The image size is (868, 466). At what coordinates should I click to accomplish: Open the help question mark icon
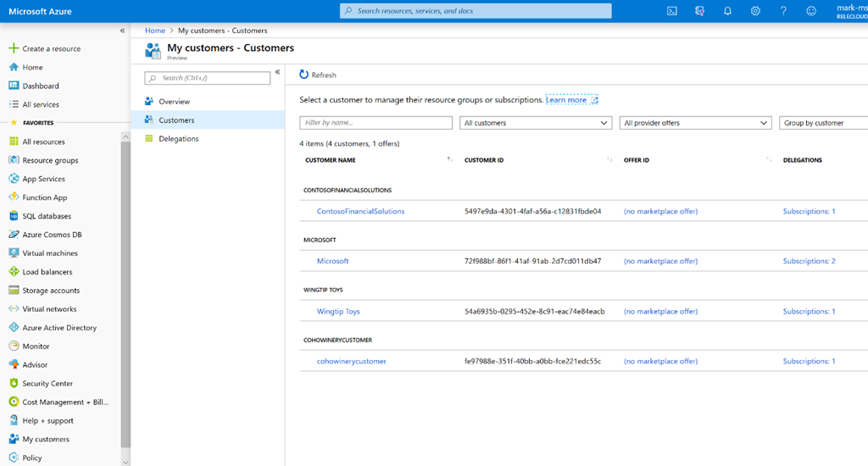tap(783, 11)
